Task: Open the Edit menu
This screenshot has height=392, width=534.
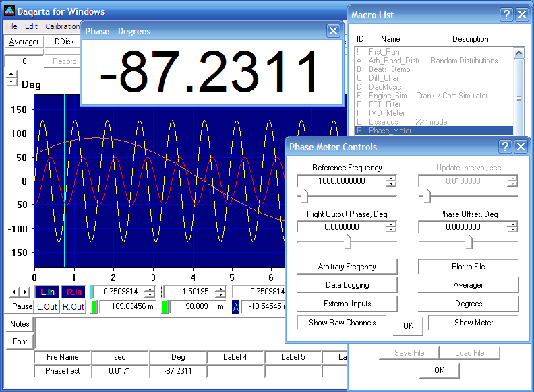Action: click(31, 26)
